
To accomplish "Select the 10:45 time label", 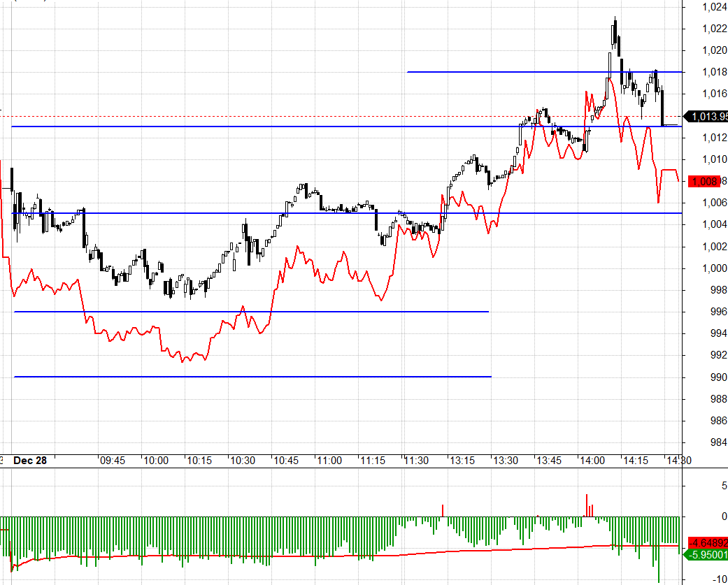I will point(286,461).
